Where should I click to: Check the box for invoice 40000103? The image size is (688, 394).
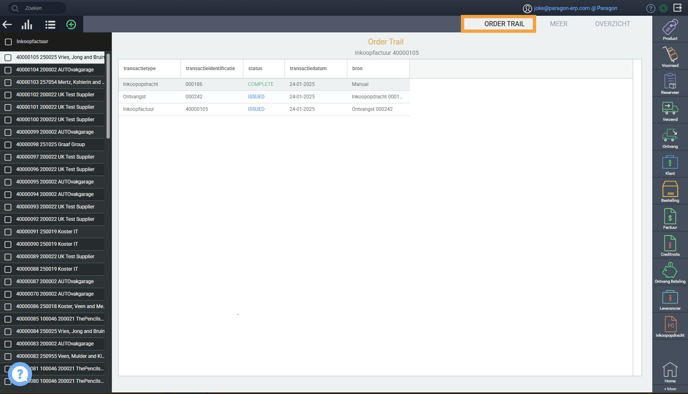click(x=8, y=82)
